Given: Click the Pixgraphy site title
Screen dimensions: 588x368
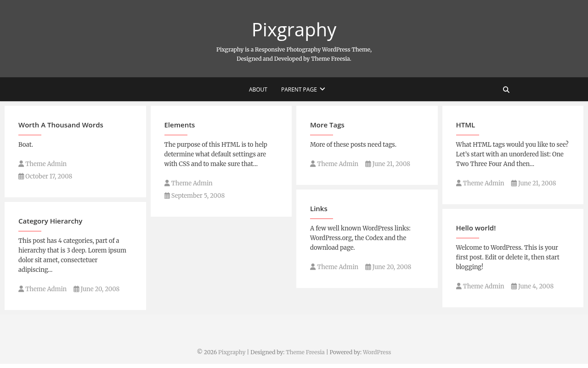Looking at the screenshot, I should point(294,29).
